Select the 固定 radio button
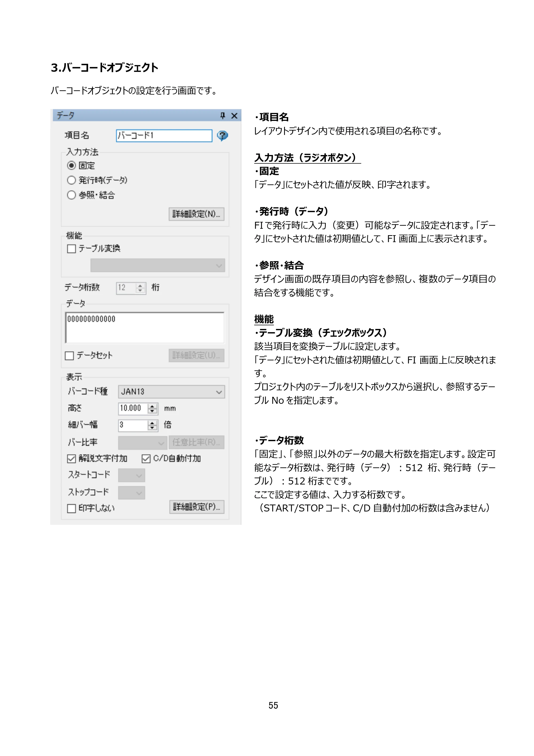The height and width of the screenshot is (756, 534). coord(71,165)
